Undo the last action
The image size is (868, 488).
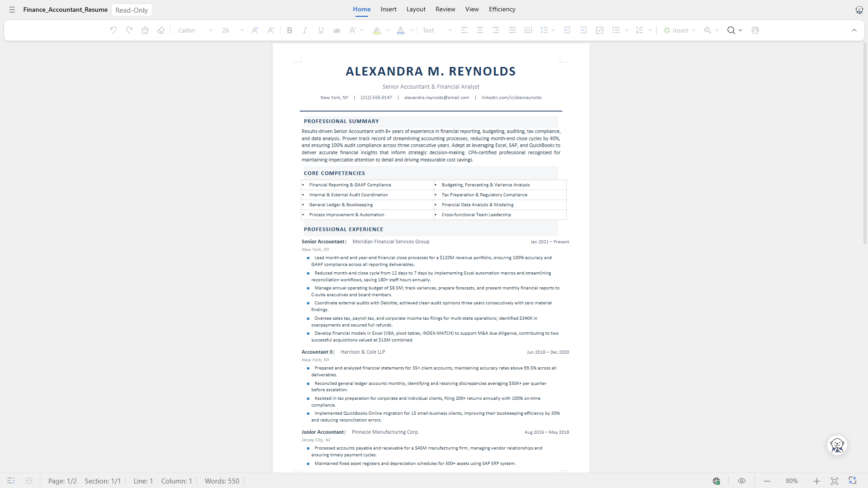pos(113,30)
